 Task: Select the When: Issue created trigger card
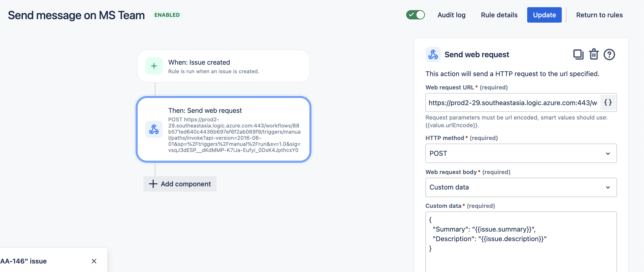(223, 66)
